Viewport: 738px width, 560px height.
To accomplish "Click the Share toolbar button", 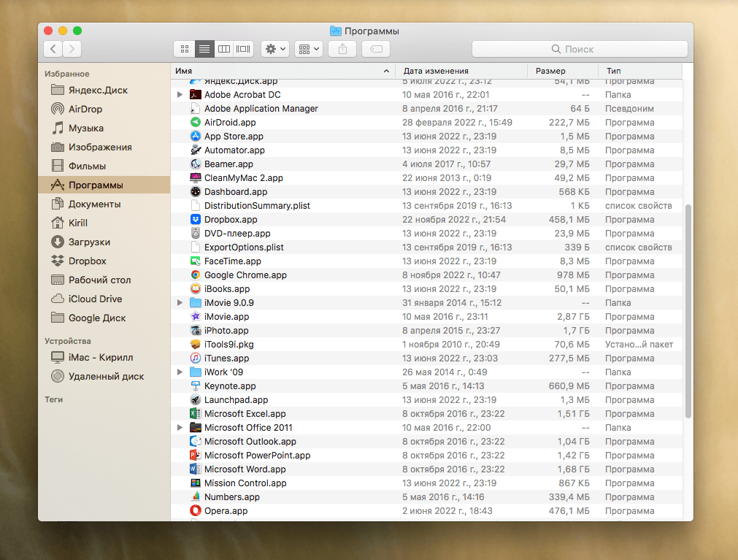I will (x=342, y=49).
